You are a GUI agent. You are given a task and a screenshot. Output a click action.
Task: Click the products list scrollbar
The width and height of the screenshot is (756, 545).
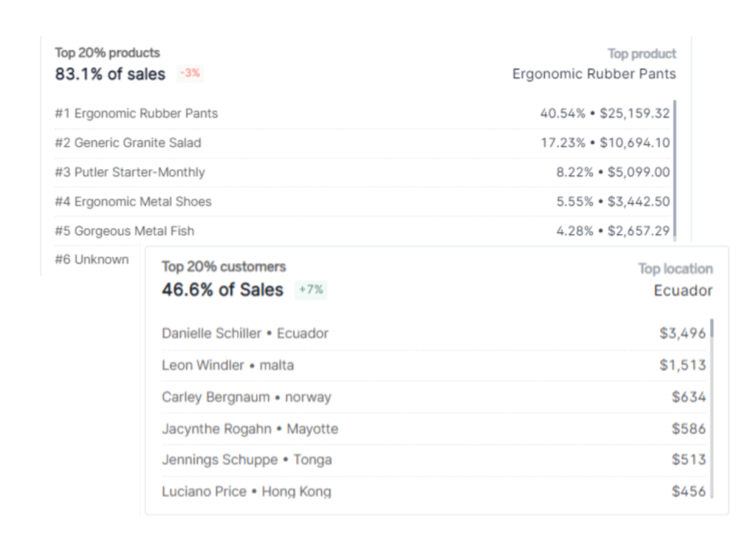pyautogui.click(x=675, y=168)
